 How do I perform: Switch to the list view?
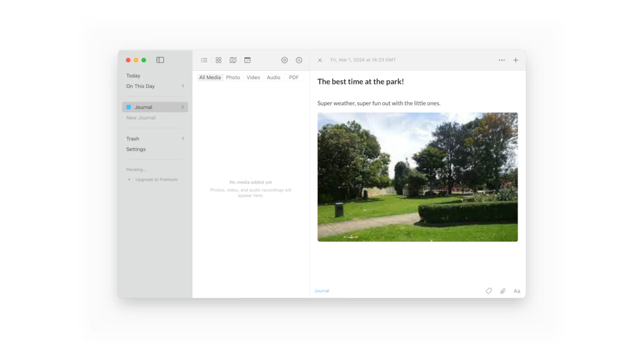(204, 60)
